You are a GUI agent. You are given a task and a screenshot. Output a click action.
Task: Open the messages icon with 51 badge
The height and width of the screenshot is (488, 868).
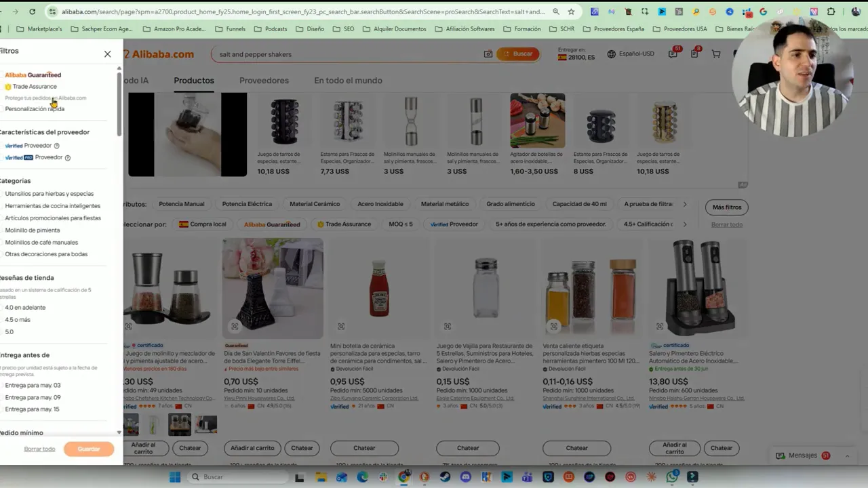[673, 54]
